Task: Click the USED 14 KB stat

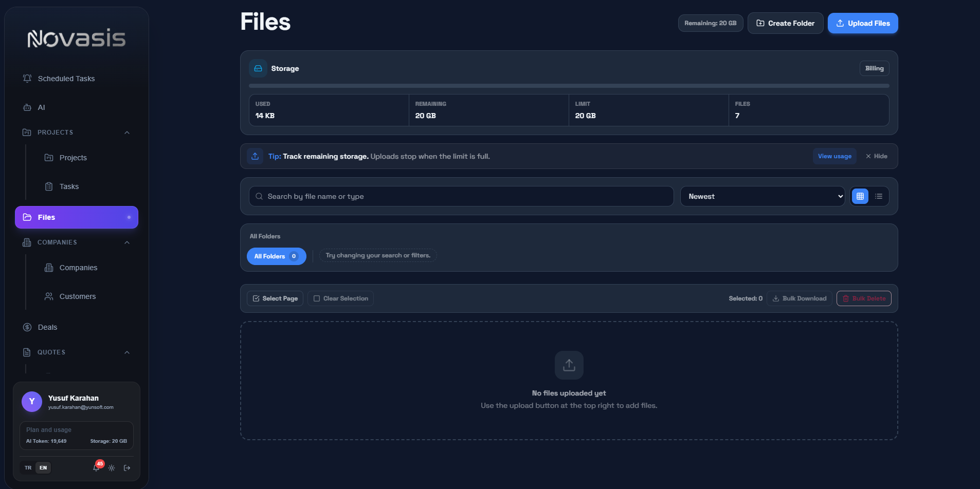Action: click(x=329, y=110)
